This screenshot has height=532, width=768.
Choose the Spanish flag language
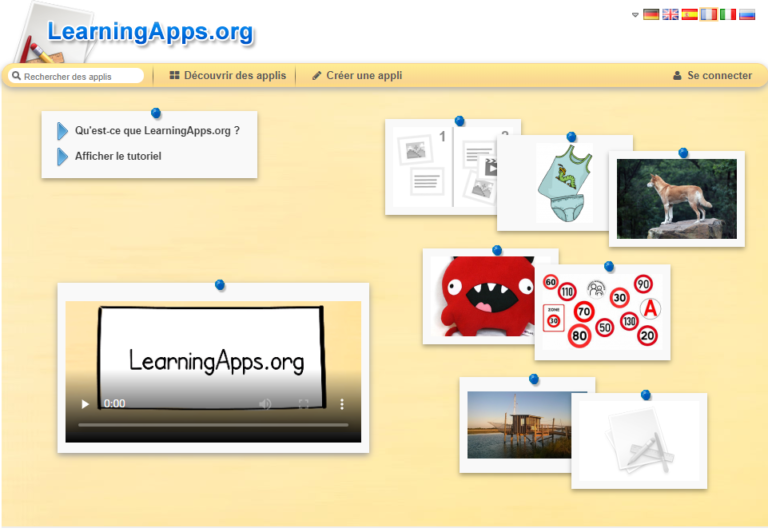(x=690, y=14)
